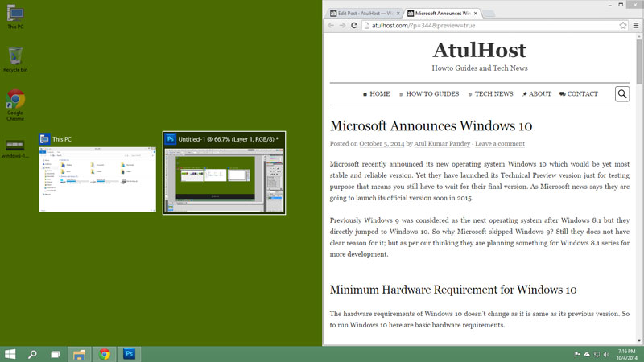Image resolution: width=644 pixels, height=362 pixels.
Task: Select Microsoft Announces Windows tab
Action: click(442, 14)
